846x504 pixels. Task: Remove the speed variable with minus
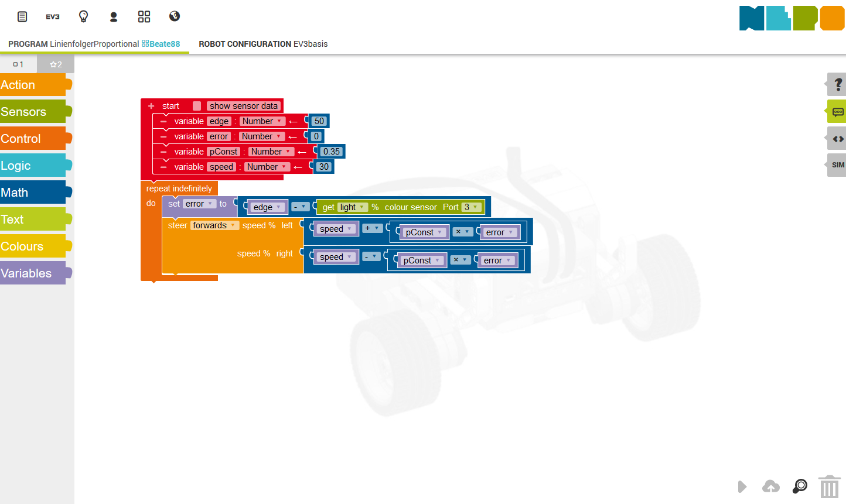tap(163, 167)
